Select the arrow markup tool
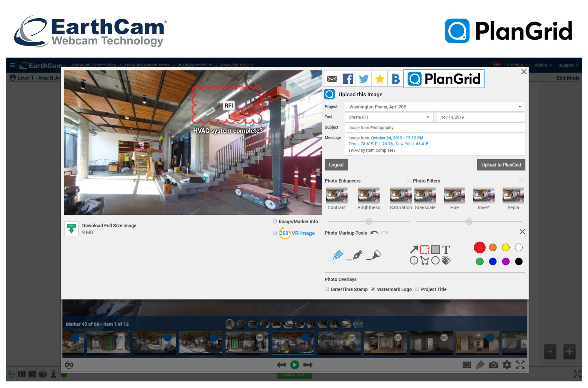The height and width of the screenshot is (388, 588). (x=414, y=249)
